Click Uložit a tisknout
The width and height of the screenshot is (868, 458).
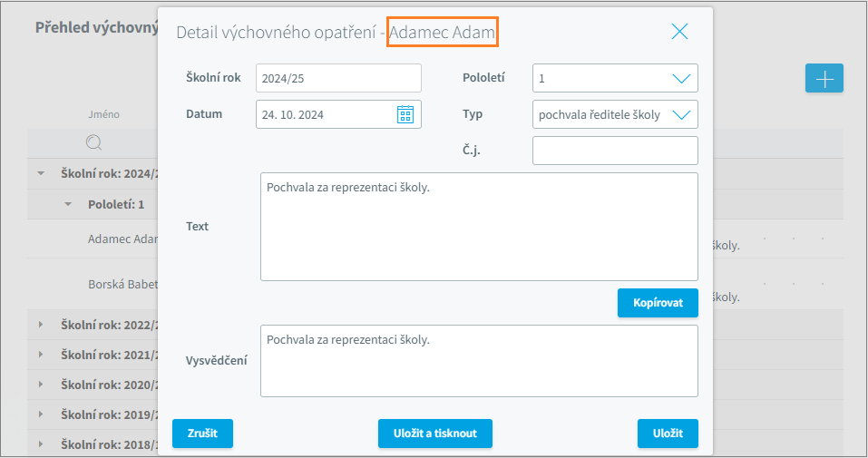coord(434,434)
